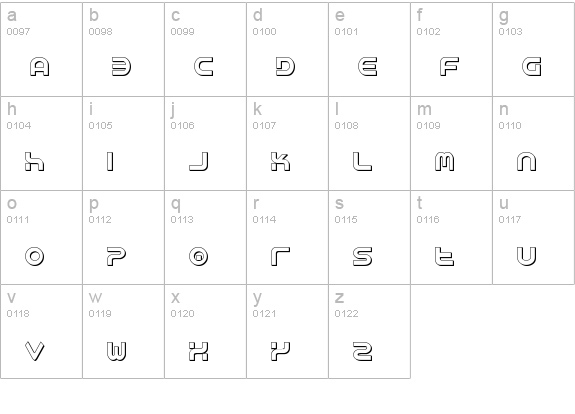Choose the s glyph cell (0115)

[369, 237]
